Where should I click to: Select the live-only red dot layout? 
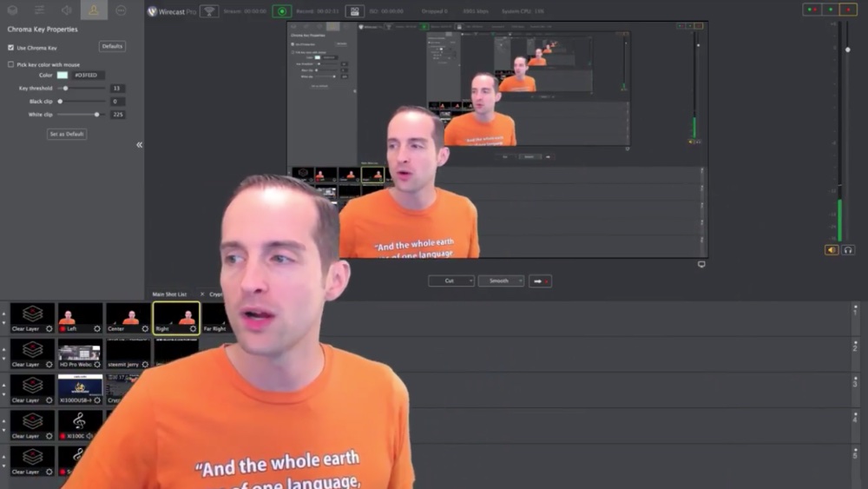tap(848, 10)
